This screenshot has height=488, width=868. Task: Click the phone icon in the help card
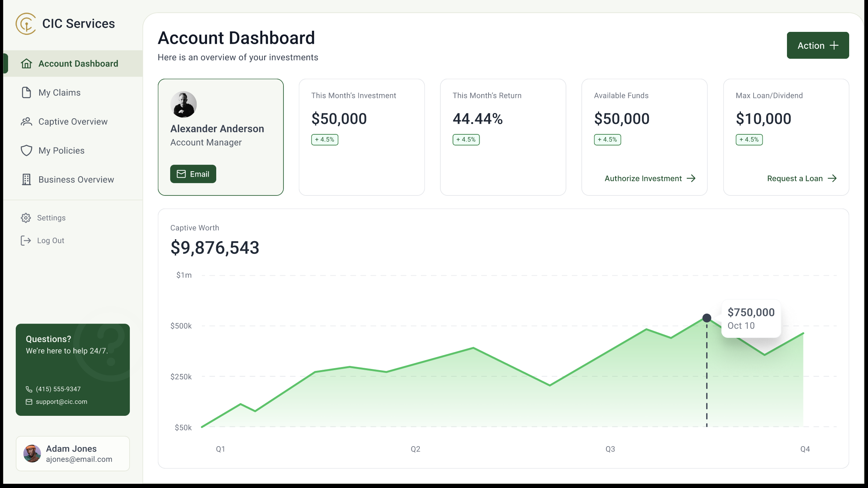[29, 389]
